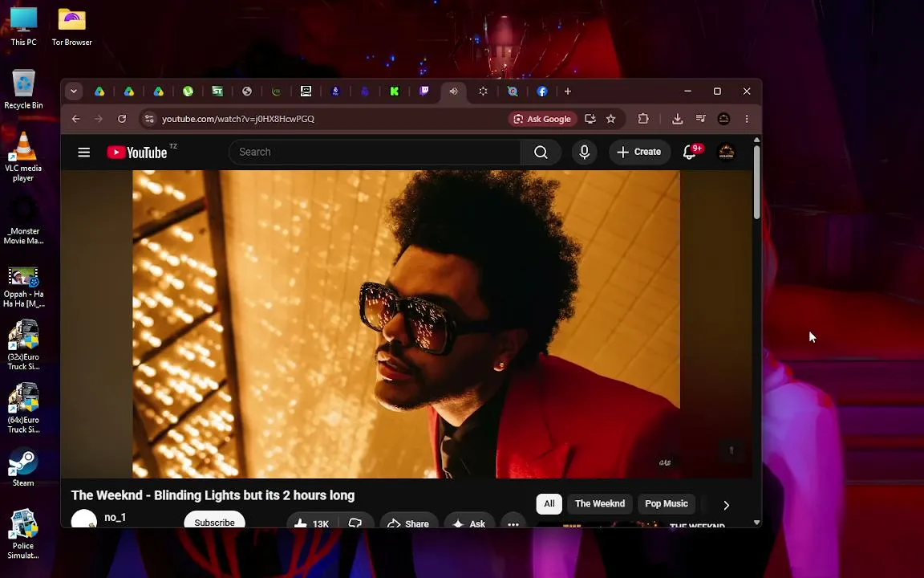Expand the tab search dropdown arrow
Screen dimensions: 924x578
[x=74, y=92]
